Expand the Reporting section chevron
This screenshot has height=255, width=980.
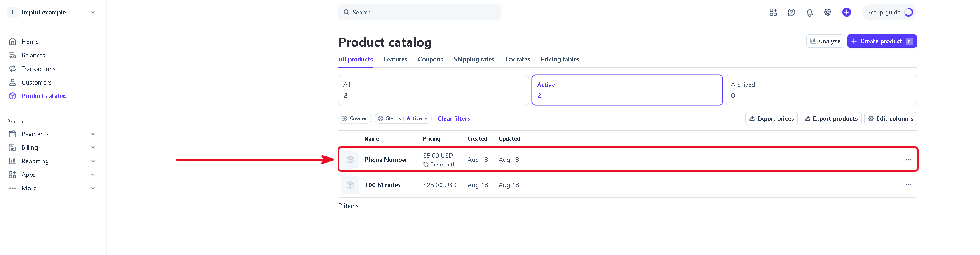(x=93, y=161)
